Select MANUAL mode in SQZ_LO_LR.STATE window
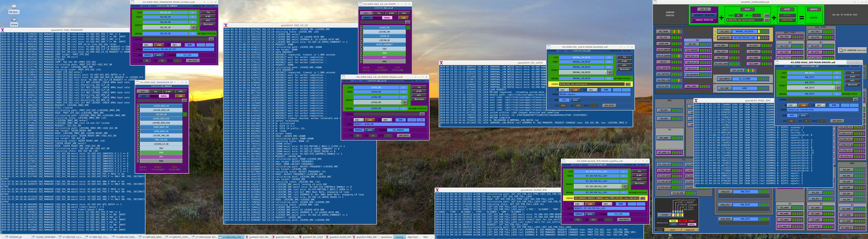Screen dimensions: 868x239 (x=387, y=18)
